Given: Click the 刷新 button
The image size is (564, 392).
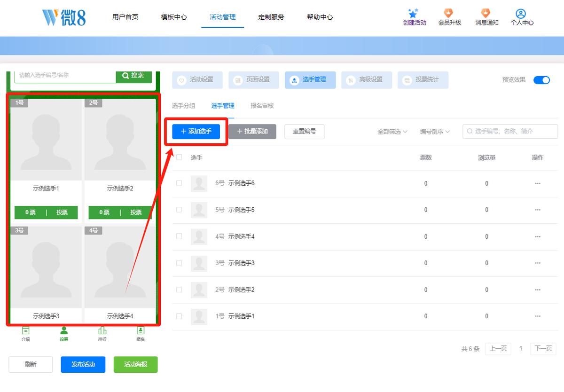Looking at the screenshot, I should pyautogui.click(x=31, y=365).
